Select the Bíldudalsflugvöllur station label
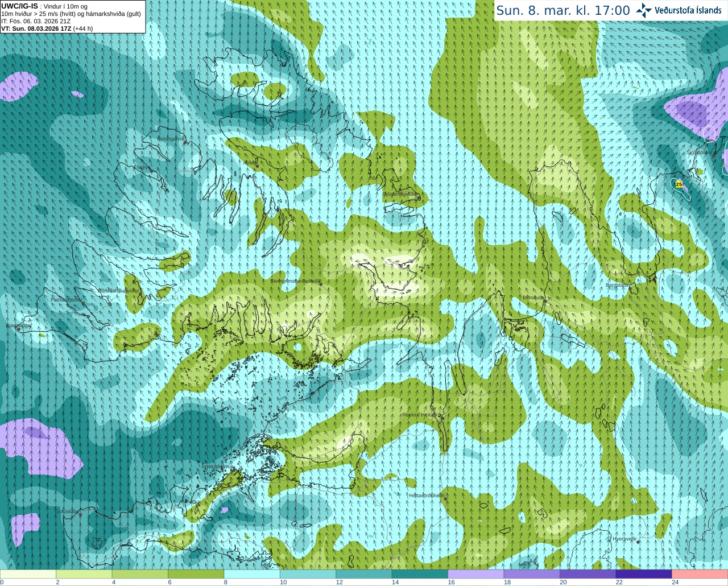 point(118,290)
